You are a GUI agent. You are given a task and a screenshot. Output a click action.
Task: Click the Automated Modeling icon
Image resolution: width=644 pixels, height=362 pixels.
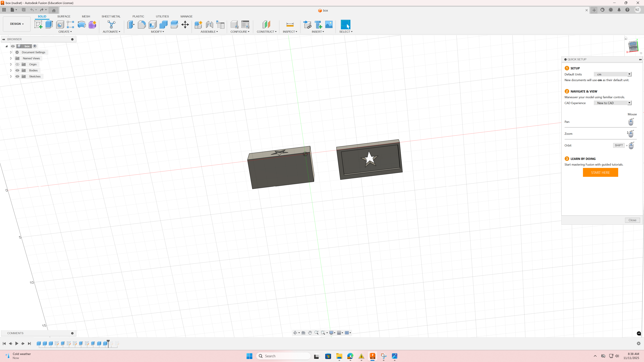[x=111, y=24]
